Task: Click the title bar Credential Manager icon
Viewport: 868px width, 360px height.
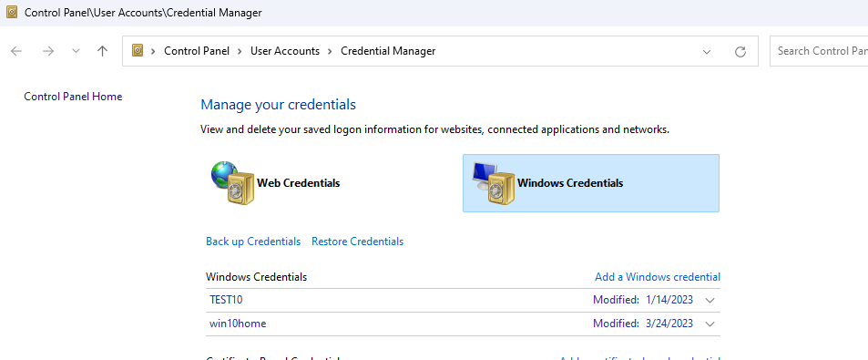Action: tap(12, 12)
